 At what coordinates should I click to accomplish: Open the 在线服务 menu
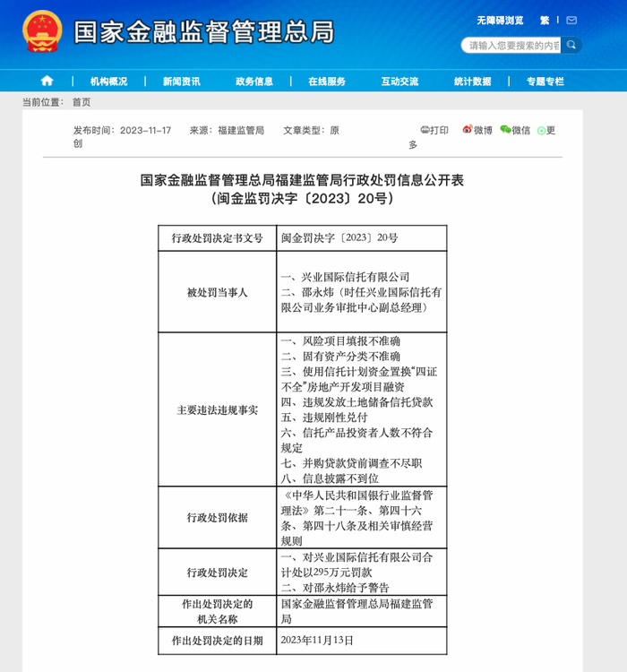click(327, 81)
